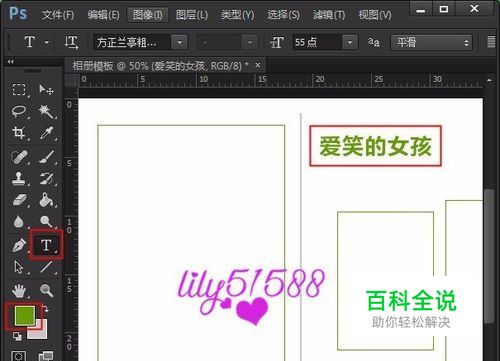This screenshot has height=361, width=500.
Task: Open font size dropdown arrow
Action: [x=350, y=43]
